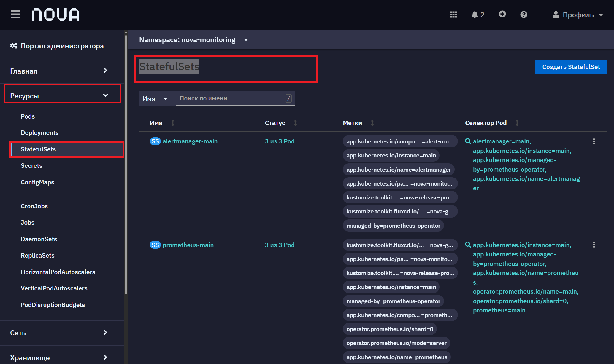Click the SS badge for alertmanager-main
614x364 pixels.
(x=155, y=141)
